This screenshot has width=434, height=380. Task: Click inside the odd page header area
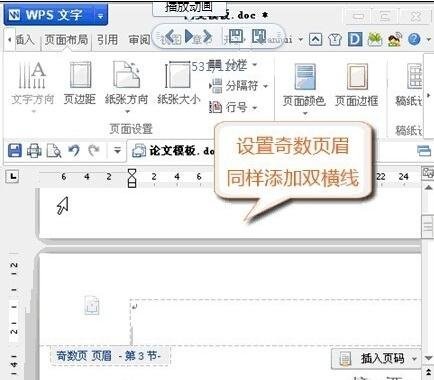point(275,322)
